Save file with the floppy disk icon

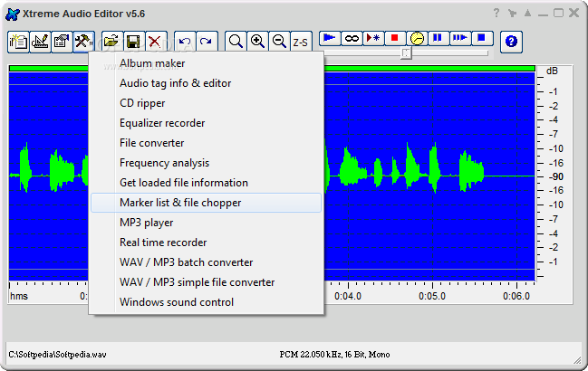[133, 42]
